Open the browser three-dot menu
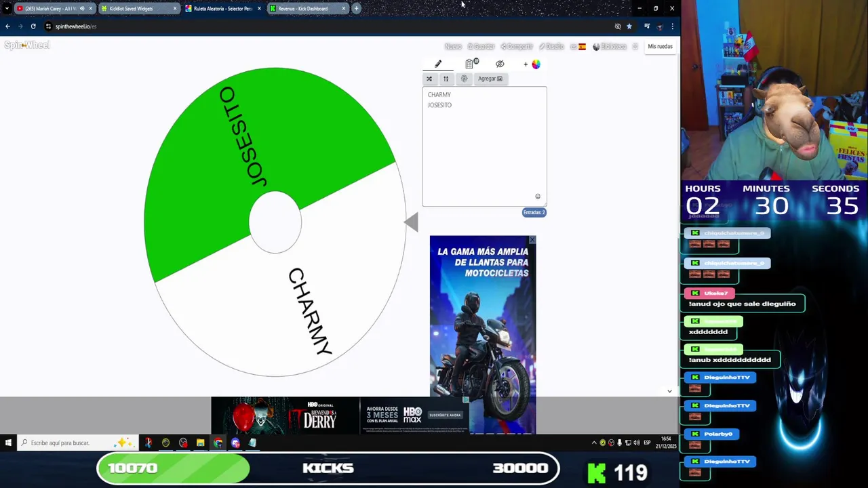868x488 pixels. (x=672, y=26)
